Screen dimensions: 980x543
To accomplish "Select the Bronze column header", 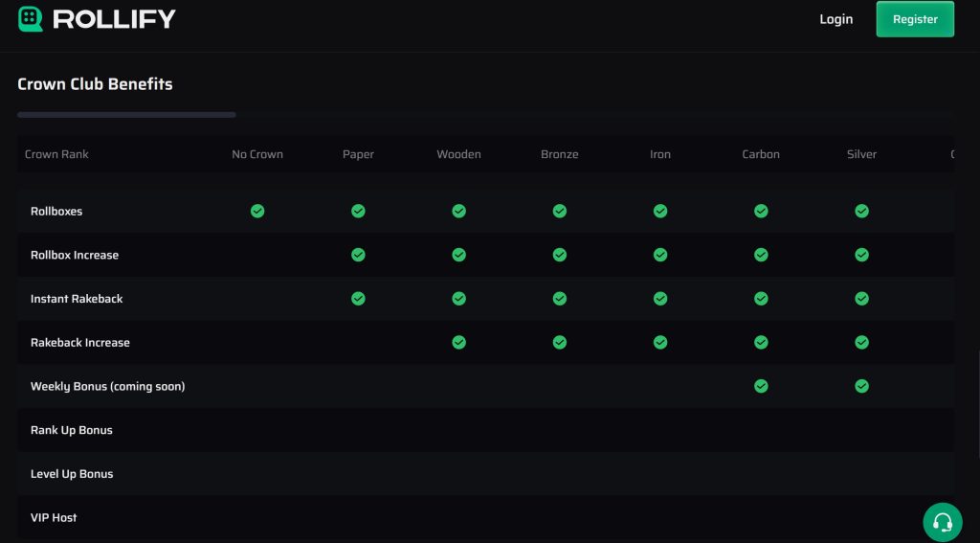I will click(560, 154).
